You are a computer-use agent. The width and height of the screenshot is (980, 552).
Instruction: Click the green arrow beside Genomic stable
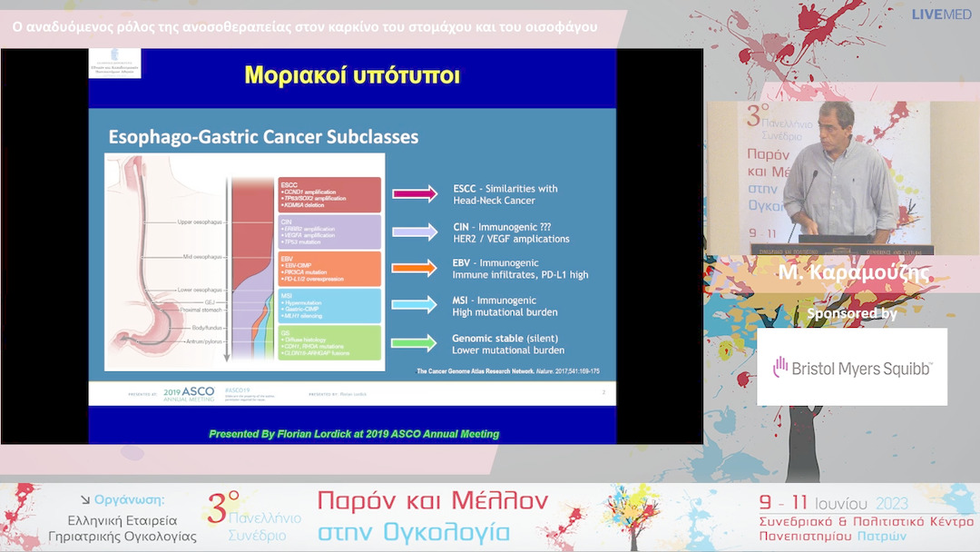pyautogui.click(x=415, y=343)
